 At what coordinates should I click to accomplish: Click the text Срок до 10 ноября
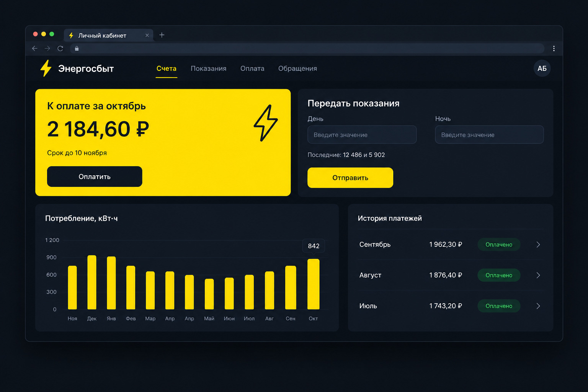pos(77,153)
